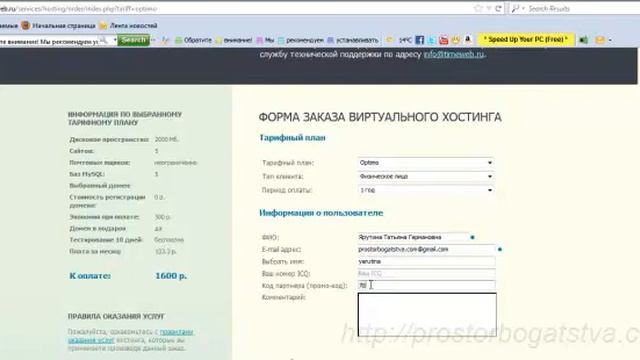
Task: Click the Информация о пользователе heading
Action: click(x=321, y=213)
